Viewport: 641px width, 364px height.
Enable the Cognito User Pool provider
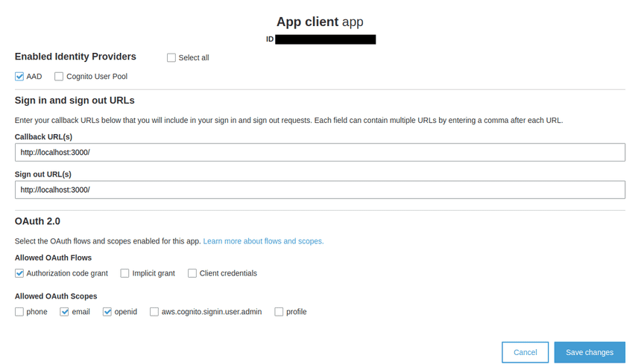point(59,77)
